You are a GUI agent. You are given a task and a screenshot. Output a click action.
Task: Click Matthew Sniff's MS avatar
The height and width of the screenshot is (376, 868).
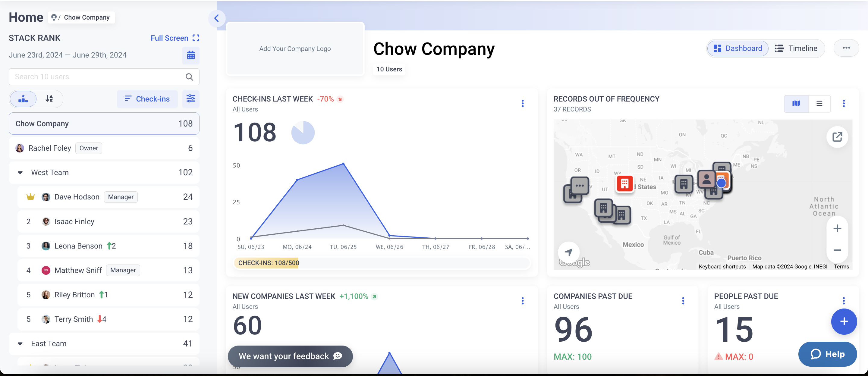[x=46, y=270]
